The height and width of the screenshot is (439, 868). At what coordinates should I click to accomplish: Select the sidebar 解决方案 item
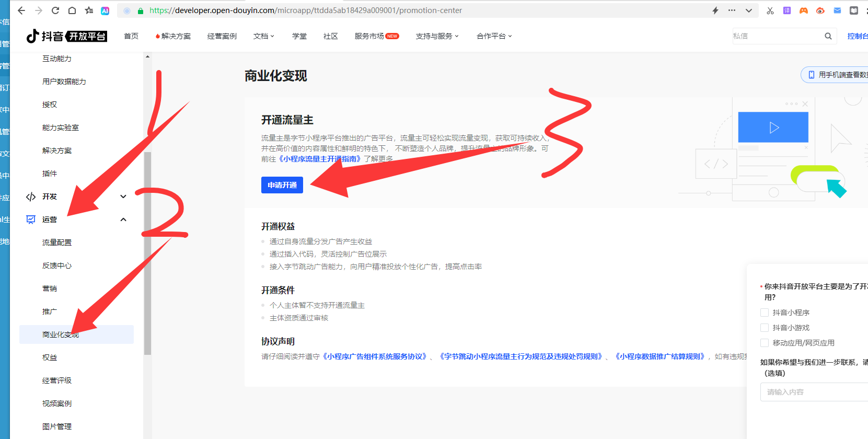(x=57, y=151)
